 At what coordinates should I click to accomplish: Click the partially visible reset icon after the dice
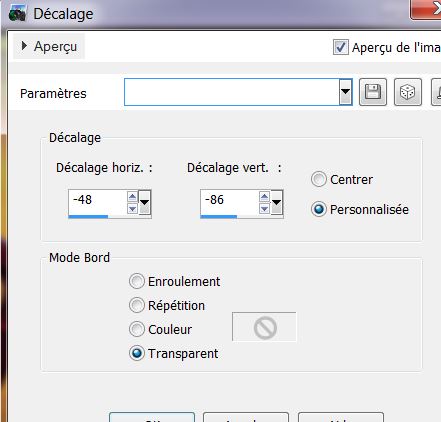pos(436,92)
